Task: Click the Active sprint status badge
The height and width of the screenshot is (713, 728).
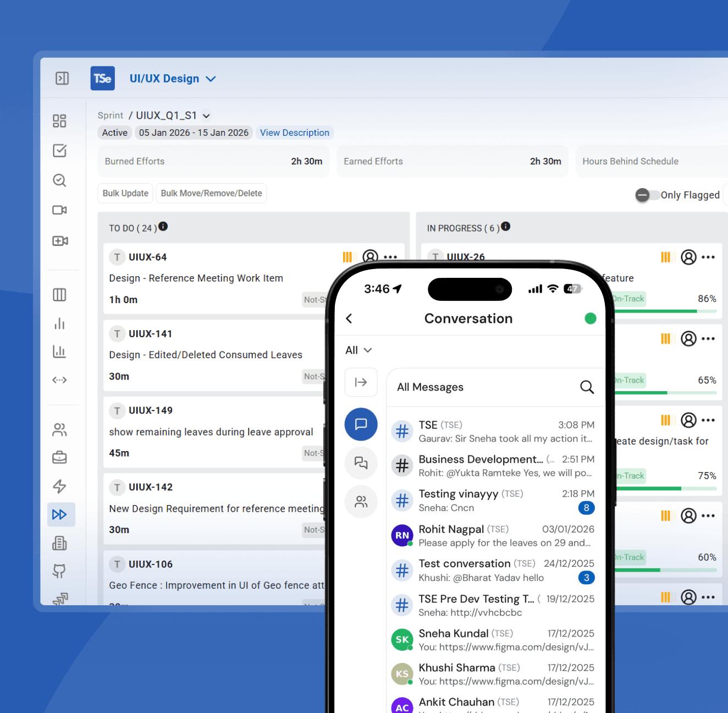Action: 115,133
